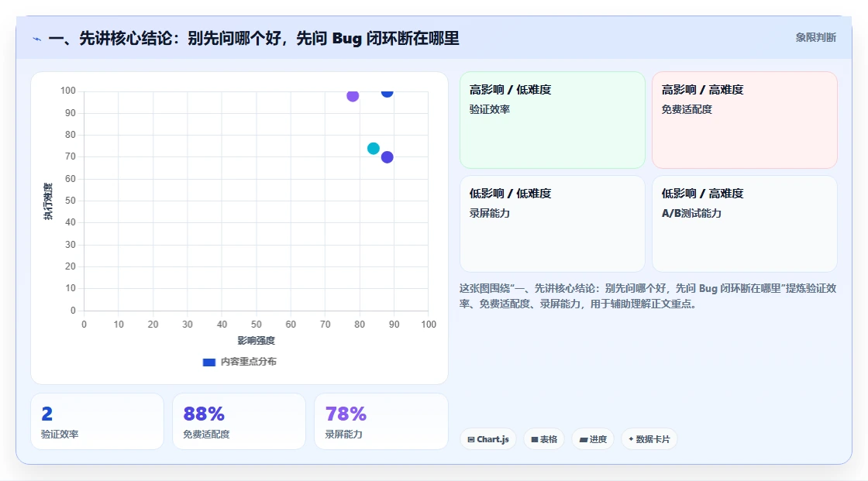The height and width of the screenshot is (481, 868).
Task: Select the Chart.js tag chip
Action: pos(488,439)
